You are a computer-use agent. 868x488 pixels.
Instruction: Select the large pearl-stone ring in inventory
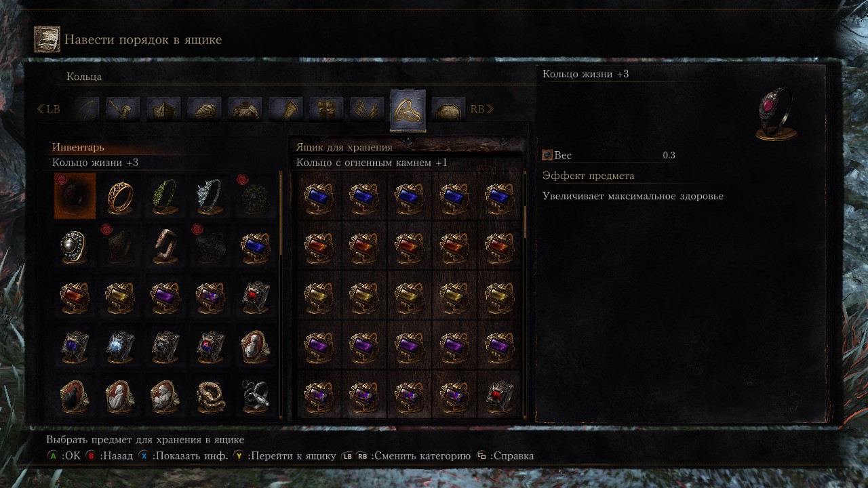(x=75, y=246)
